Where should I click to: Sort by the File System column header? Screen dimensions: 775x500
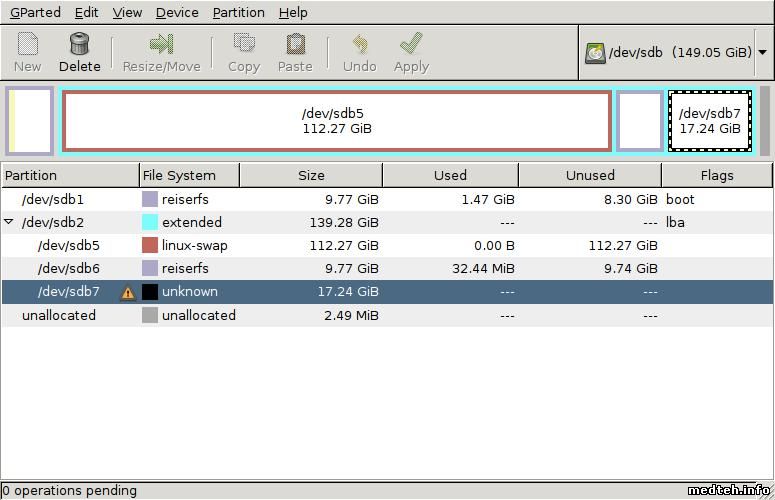click(x=189, y=175)
